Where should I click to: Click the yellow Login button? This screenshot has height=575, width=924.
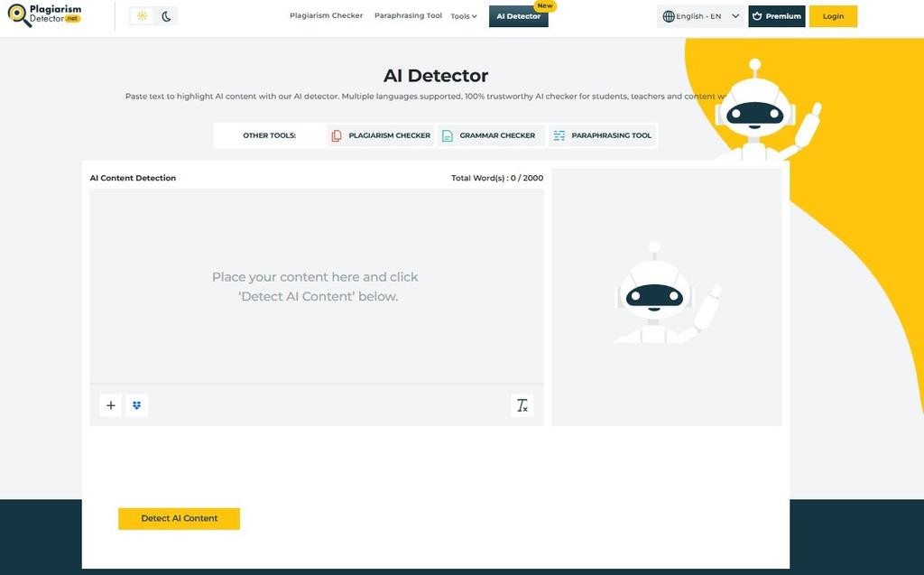pos(833,16)
